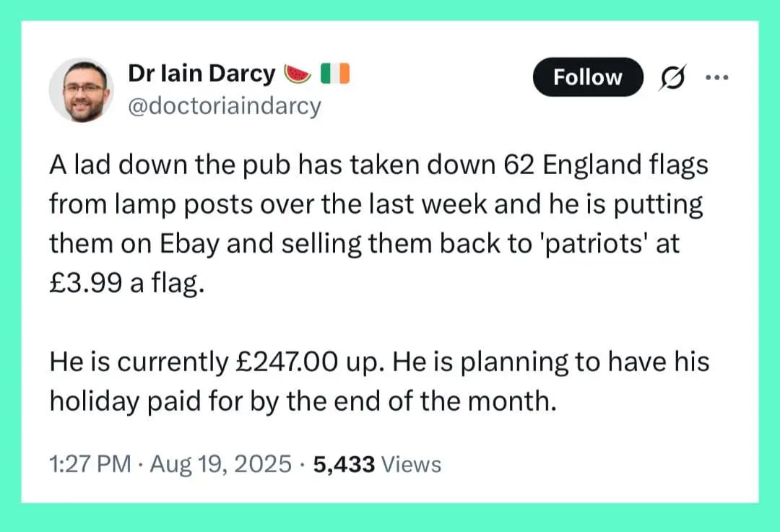Image resolution: width=780 pixels, height=532 pixels.
Task: Click the @doctoriaindarcy handle
Action: pyautogui.click(x=224, y=106)
